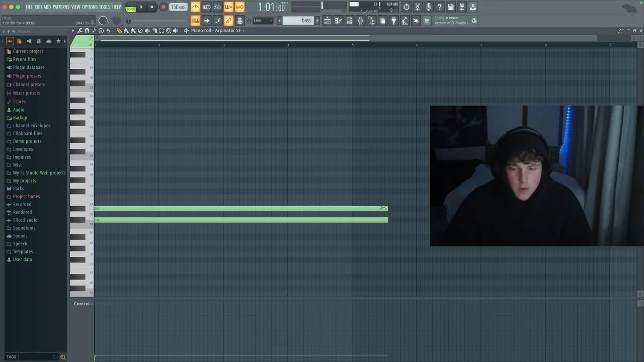
Task: Open the VIEW menu
Action: (x=75, y=7)
